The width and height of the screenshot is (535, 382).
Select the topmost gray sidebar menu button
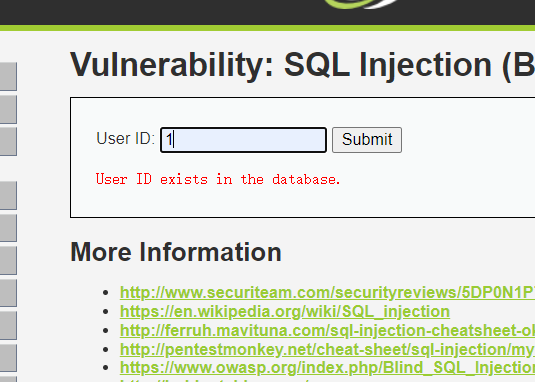8,76
